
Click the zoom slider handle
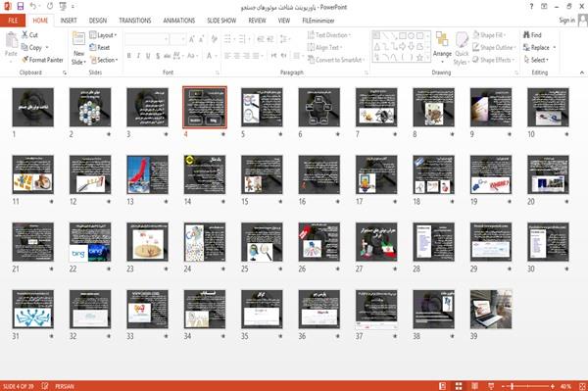(x=512, y=386)
